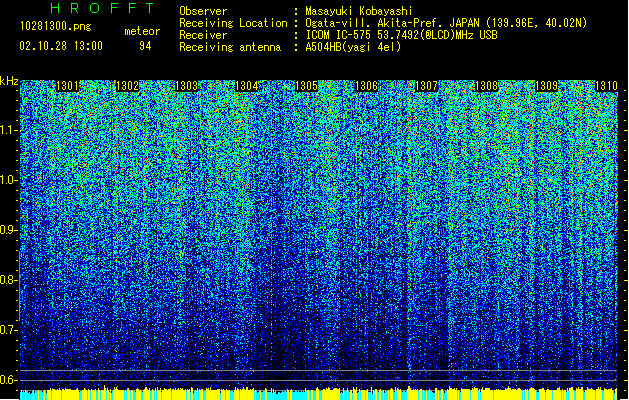This screenshot has width=629, height=400.
Task: Click the Receiving Location label
Action: tap(233, 23)
